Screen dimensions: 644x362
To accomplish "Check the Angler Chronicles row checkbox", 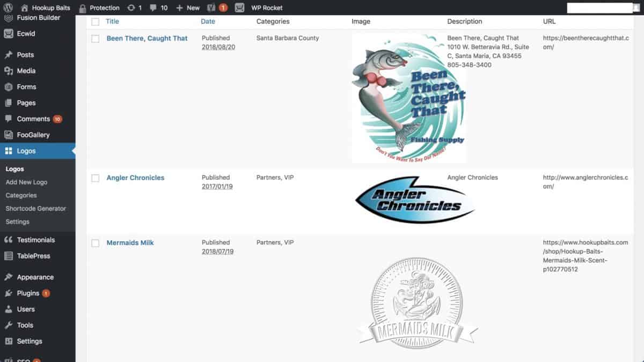I will click(95, 178).
